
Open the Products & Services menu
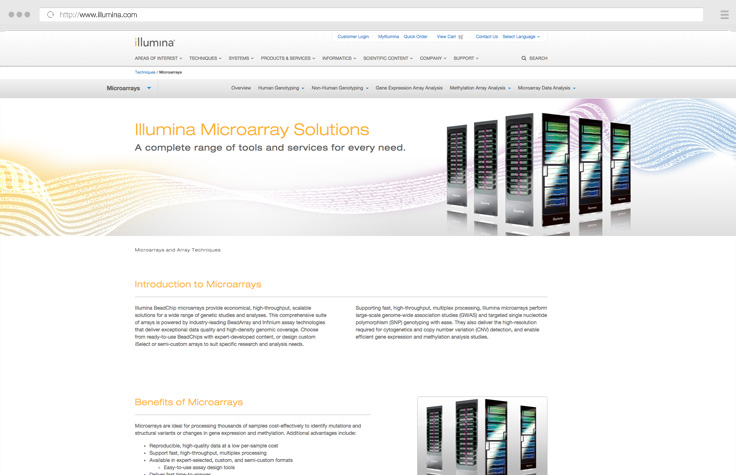(288, 58)
